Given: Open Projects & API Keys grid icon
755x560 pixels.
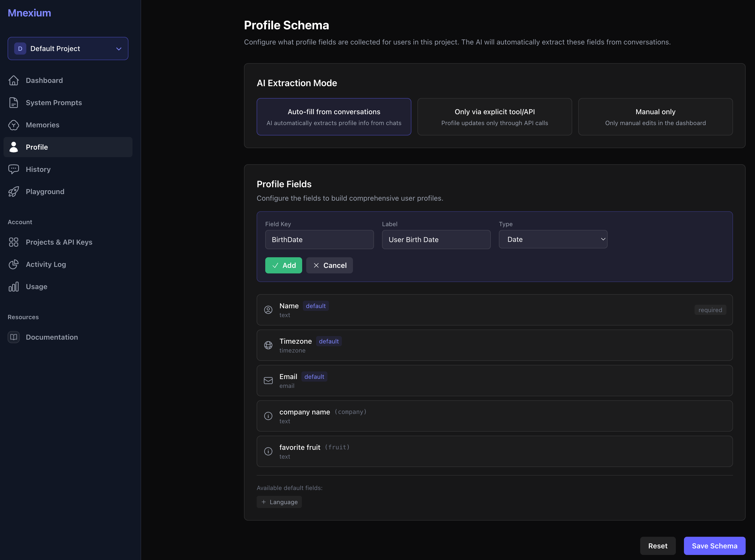Looking at the screenshot, I should (x=14, y=242).
